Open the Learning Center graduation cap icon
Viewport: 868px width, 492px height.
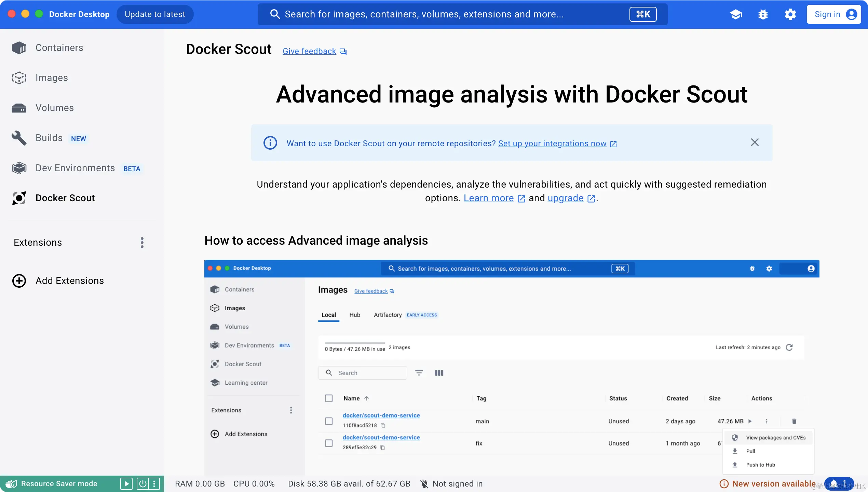tap(736, 14)
